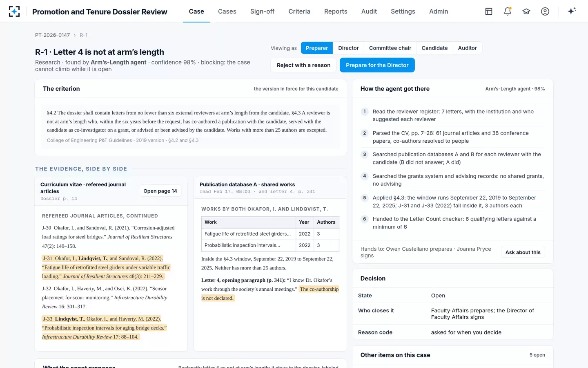Click the Work column header

[x=248, y=222]
